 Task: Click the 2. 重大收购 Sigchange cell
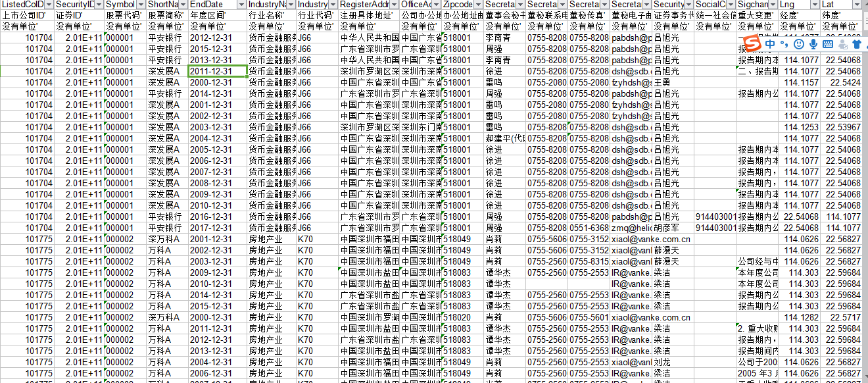(758, 328)
